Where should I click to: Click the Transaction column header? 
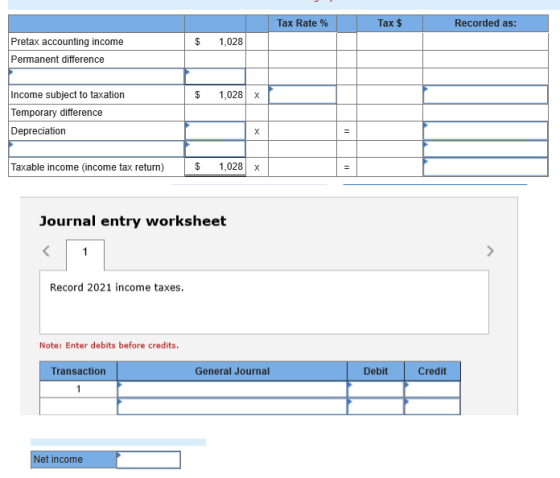78,371
